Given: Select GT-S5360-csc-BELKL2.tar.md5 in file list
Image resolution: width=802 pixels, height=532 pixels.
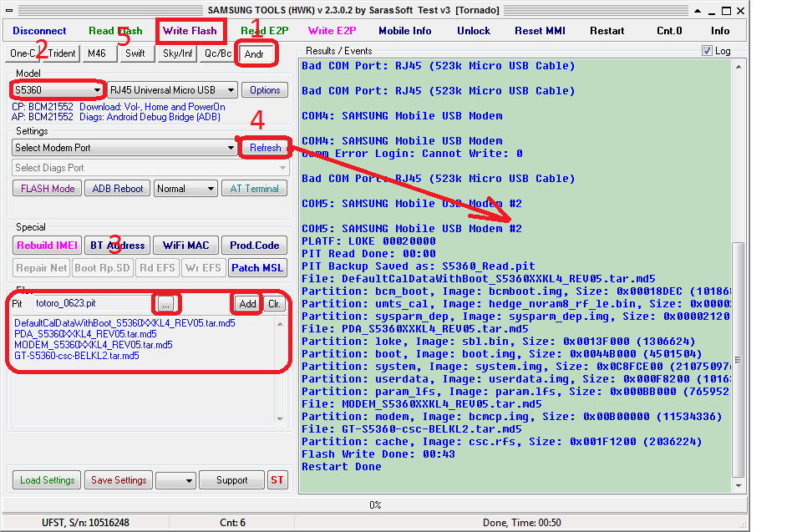Looking at the screenshot, I should click(77, 356).
